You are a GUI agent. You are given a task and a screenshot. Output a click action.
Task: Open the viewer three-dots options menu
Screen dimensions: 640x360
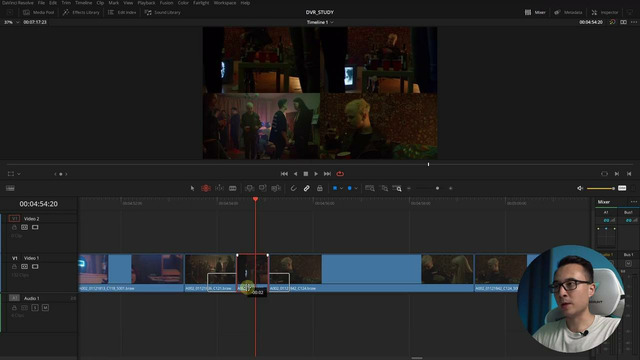coord(633,22)
